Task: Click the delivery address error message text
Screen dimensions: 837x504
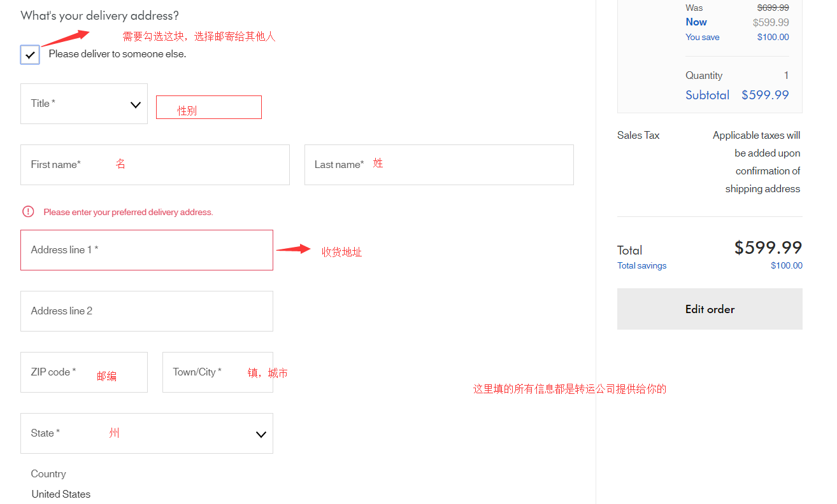Action: pyautogui.click(x=128, y=212)
